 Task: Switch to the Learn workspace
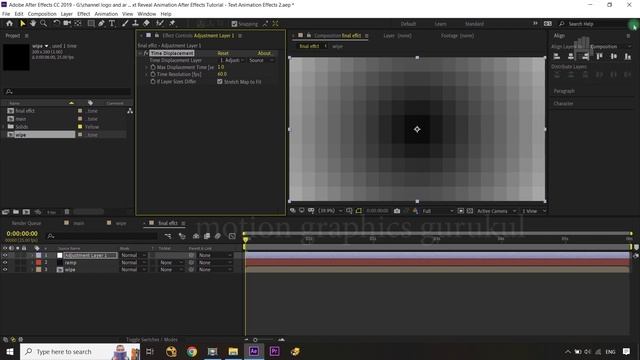click(x=440, y=24)
